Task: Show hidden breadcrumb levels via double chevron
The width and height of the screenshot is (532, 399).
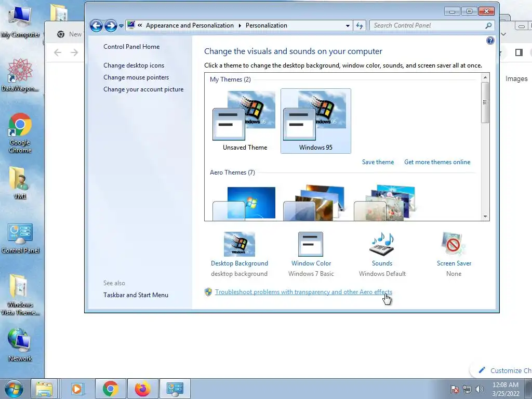Action: click(x=140, y=25)
